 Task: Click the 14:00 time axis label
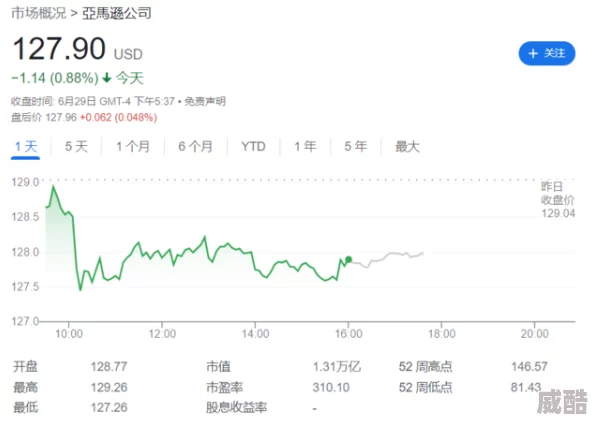click(255, 334)
